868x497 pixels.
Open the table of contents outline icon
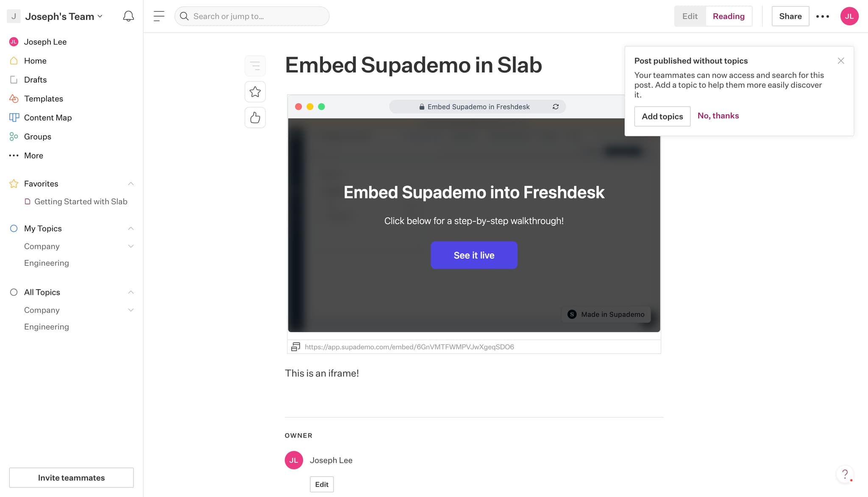click(255, 66)
